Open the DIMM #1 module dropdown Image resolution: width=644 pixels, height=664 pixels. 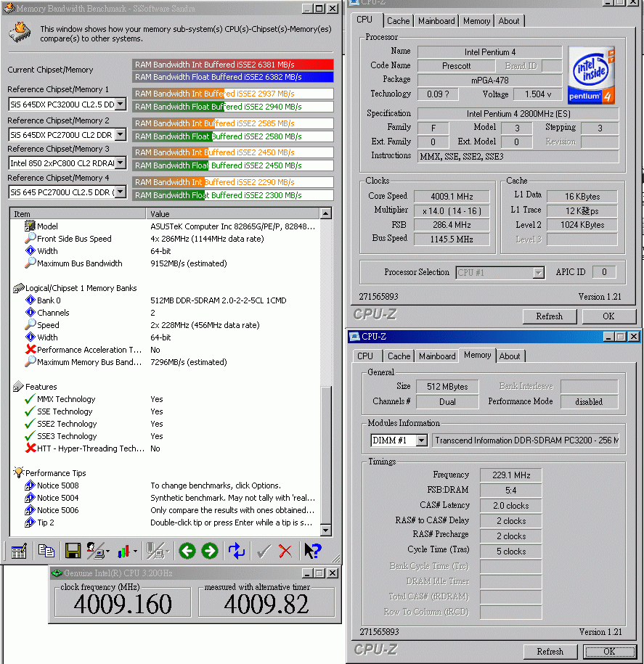(421, 440)
